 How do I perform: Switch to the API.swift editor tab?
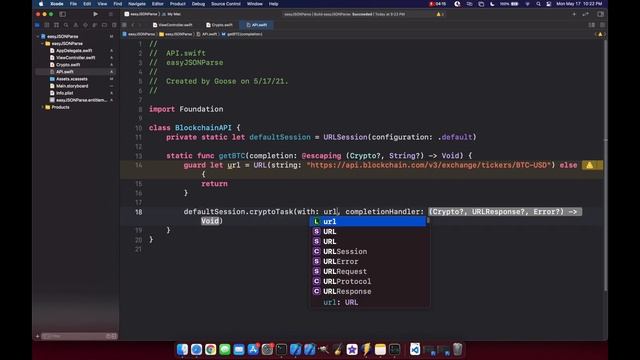click(257, 25)
